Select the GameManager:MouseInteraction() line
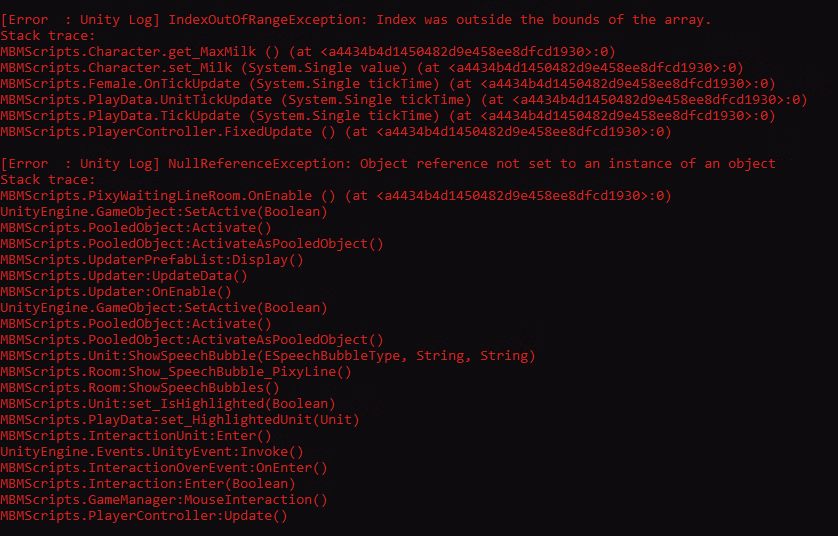Screen dimensions: 838x536 point(164,499)
